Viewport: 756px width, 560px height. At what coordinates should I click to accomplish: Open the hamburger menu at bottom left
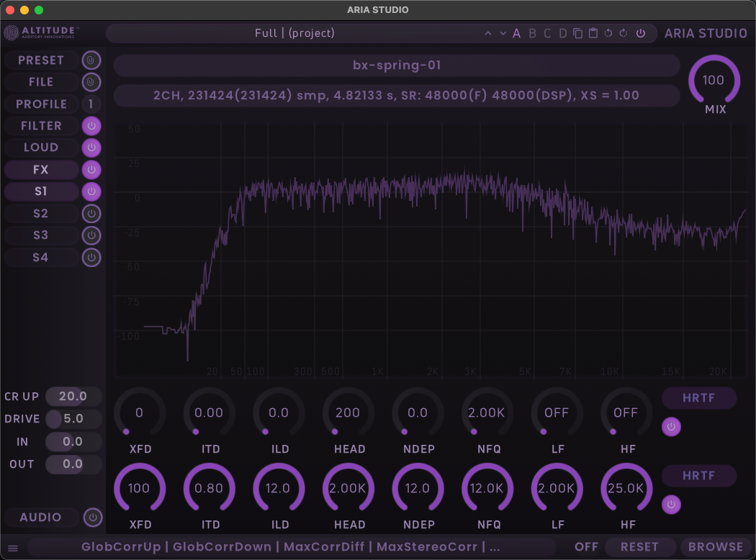13,548
